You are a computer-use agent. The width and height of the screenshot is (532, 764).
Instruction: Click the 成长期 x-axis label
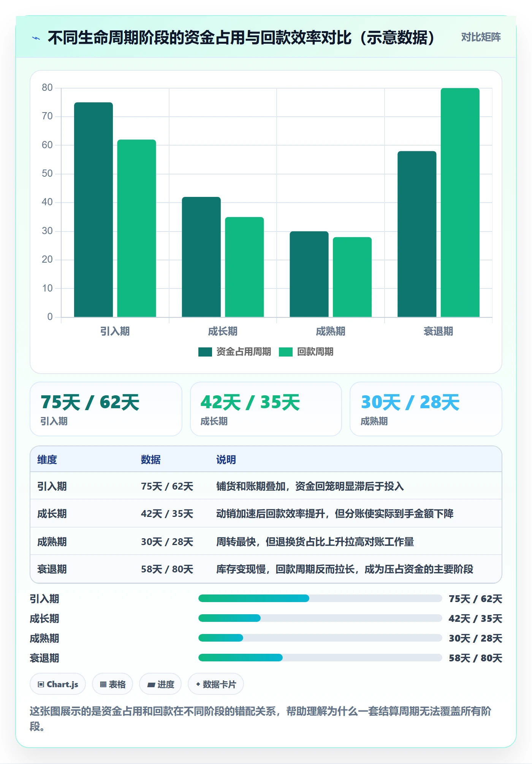point(223,331)
